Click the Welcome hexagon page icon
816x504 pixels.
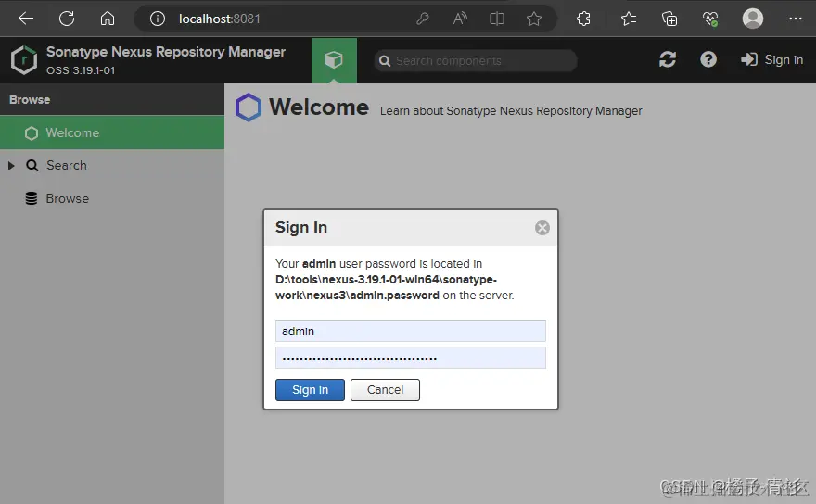tap(249, 107)
